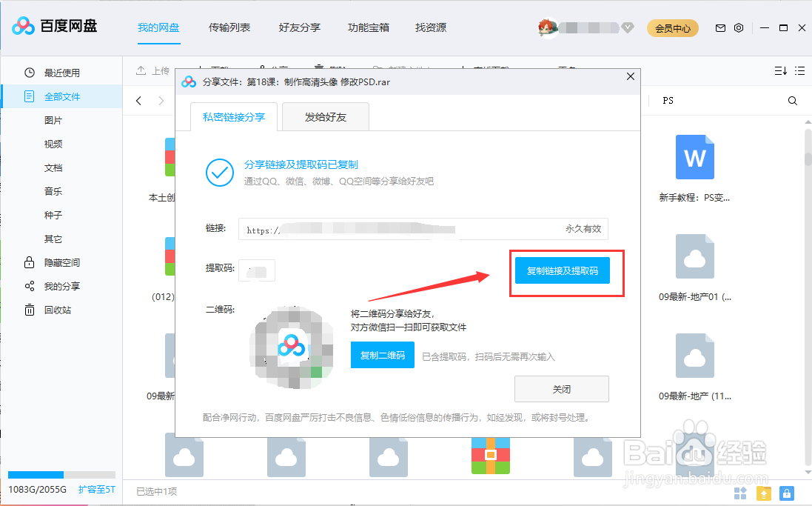Screen dimensions: 812x506
Task: Click 扩容至5T link
Action: (97, 490)
